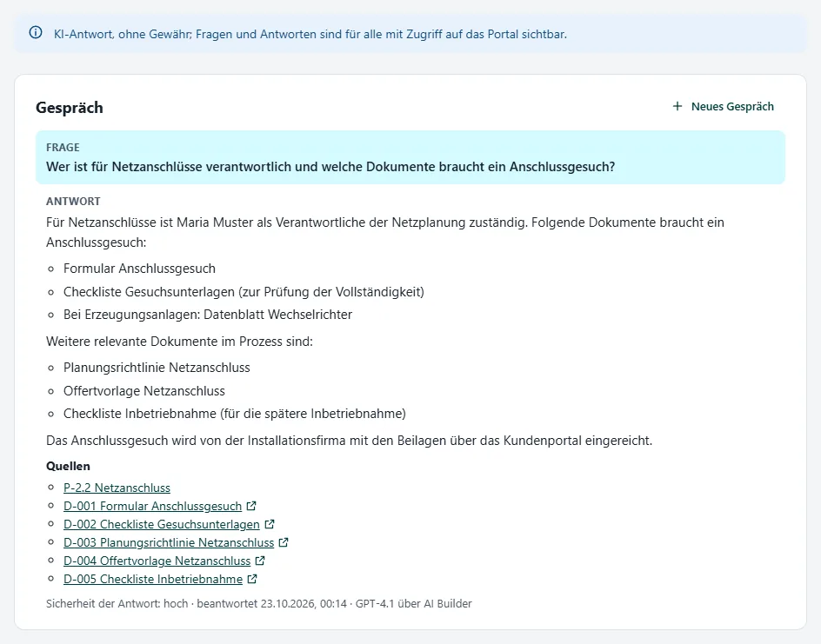Click external-link icon after D-003 Planungsrichtlinie

(x=284, y=542)
